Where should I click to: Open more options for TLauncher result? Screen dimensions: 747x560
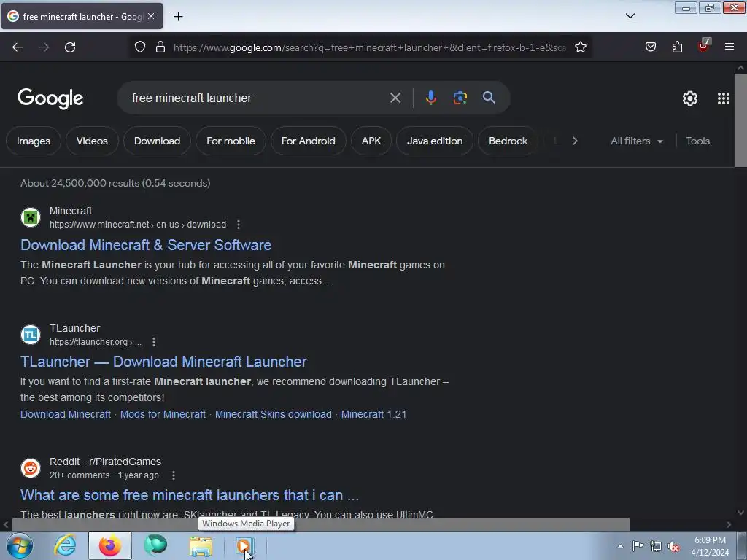(153, 342)
